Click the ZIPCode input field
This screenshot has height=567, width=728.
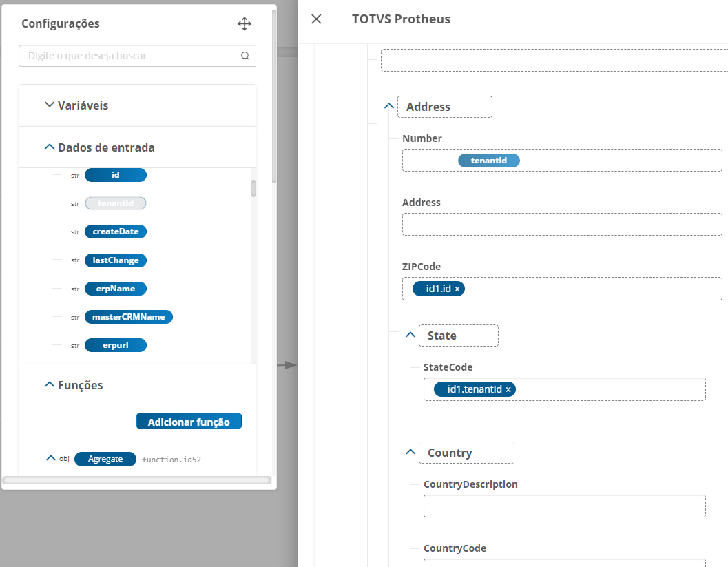pyautogui.click(x=562, y=289)
